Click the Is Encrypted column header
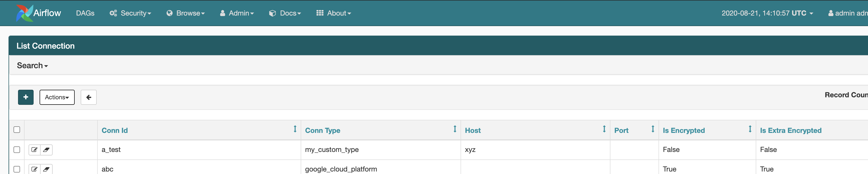Screen dimensions: 868x174 point(684,130)
